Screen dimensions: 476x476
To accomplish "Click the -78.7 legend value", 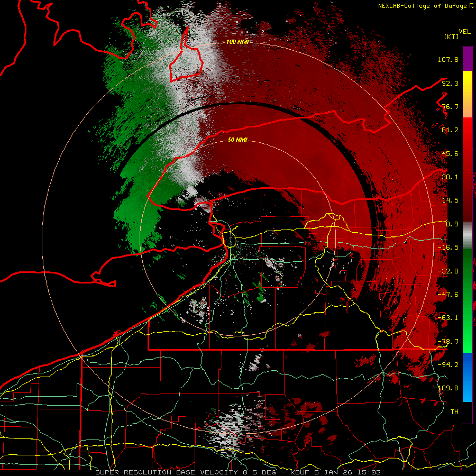I will pos(448,342).
